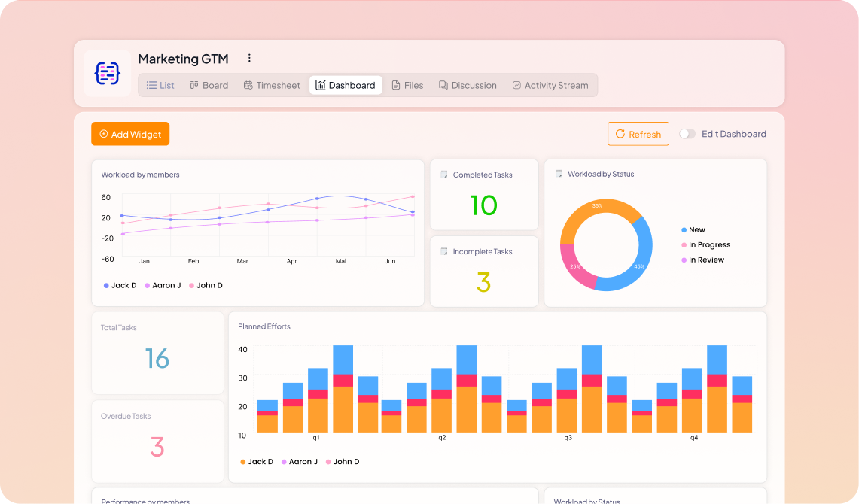Click the Overdue Tasks label
Viewport: 859px width, 504px height.
click(x=126, y=417)
